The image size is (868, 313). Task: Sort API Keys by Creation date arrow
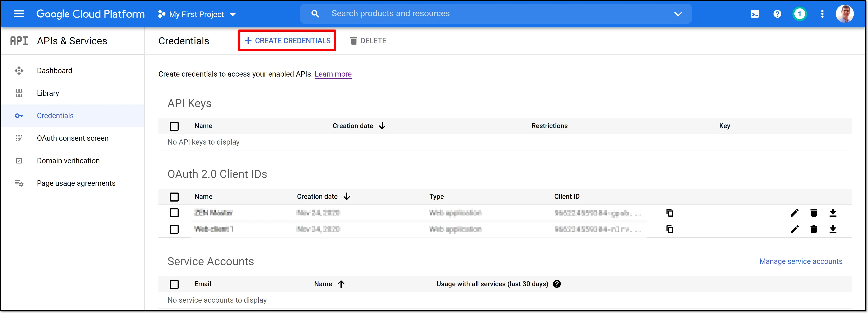pos(382,126)
